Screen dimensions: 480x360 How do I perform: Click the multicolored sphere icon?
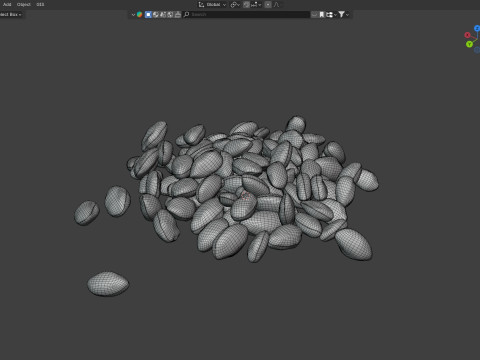[x=139, y=14]
